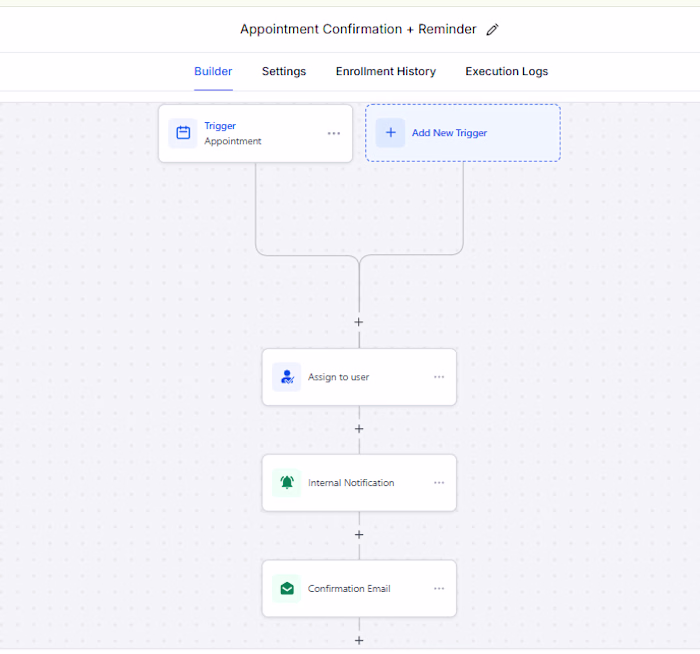Open the Internal Notification options menu
Viewport: 700px width, 654px height.
(439, 483)
